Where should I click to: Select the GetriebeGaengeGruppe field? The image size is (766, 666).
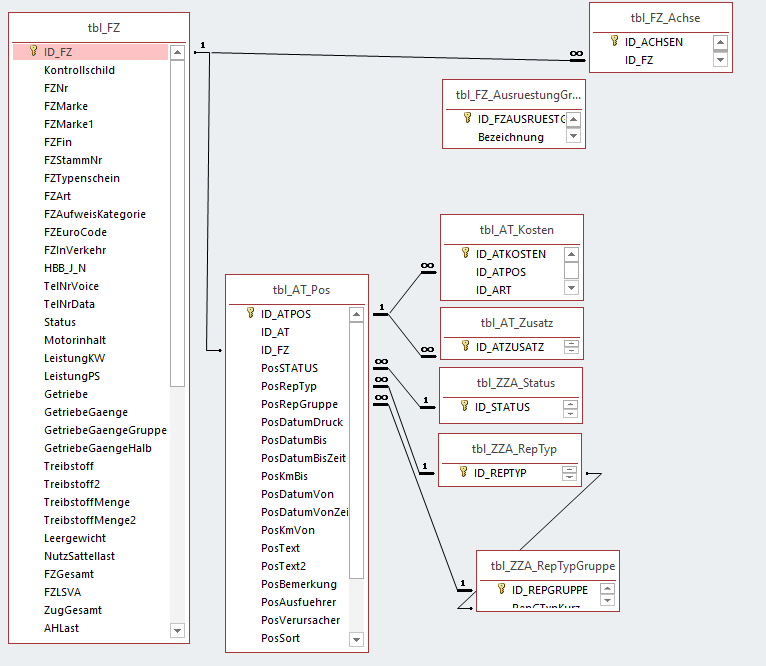click(105, 430)
